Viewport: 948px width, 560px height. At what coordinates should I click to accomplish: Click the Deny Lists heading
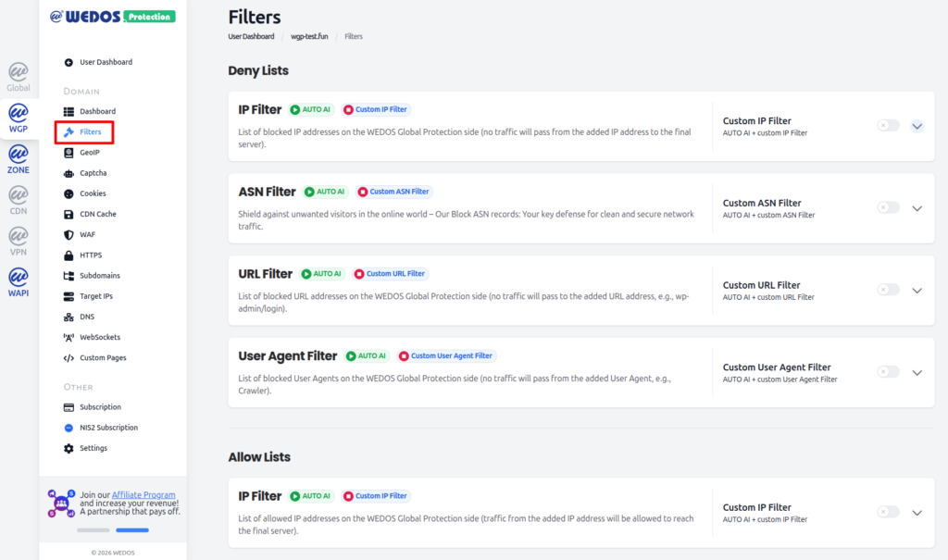click(x=258, y=70)
